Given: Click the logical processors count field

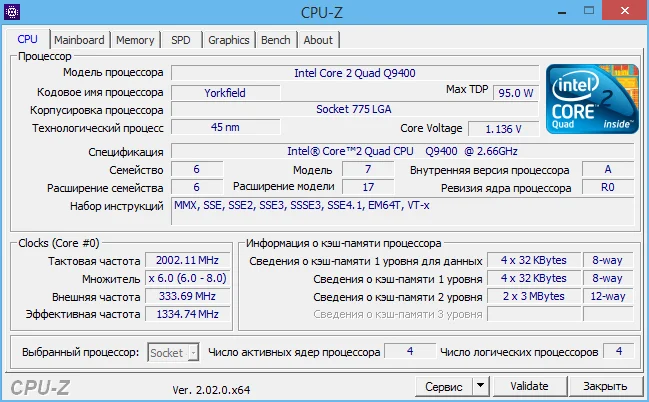Looking at the screenshot, I should [x=618, y=351].
